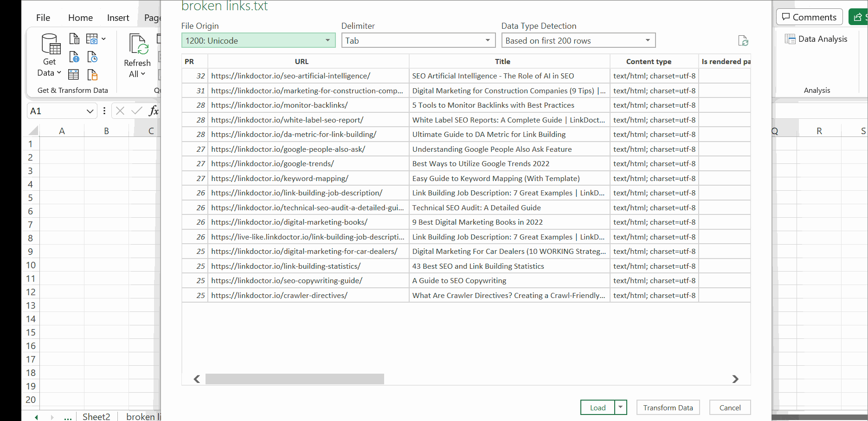
Task: Click the URL column header
Action: tap(309, 61)
